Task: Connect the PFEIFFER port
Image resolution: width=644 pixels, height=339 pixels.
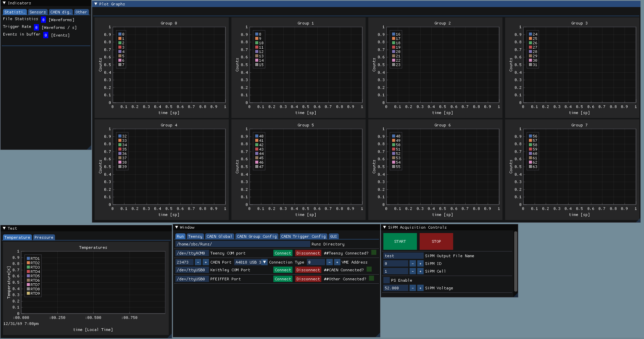Action: coord(283,279)
